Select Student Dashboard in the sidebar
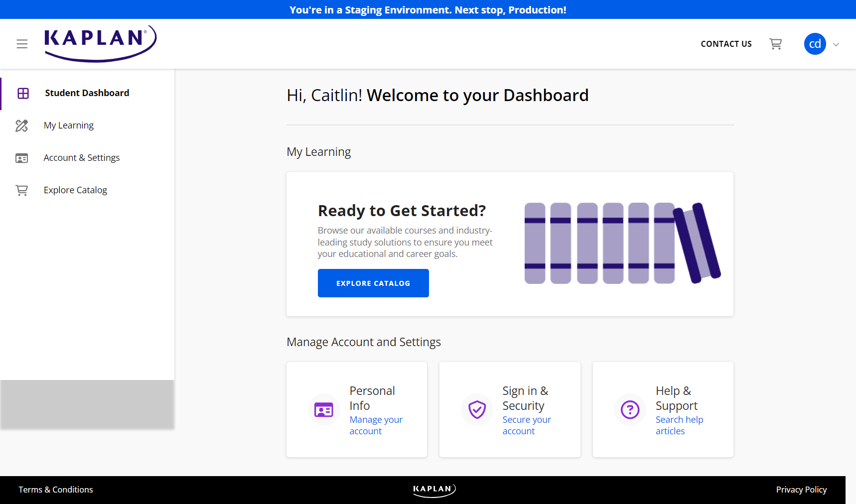 [87, 93]
